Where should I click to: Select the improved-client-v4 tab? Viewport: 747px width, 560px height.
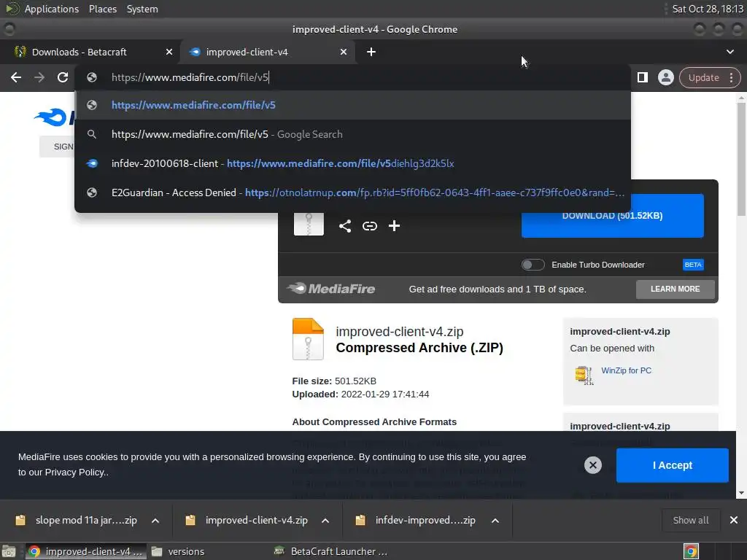click(x=267, y=52)
